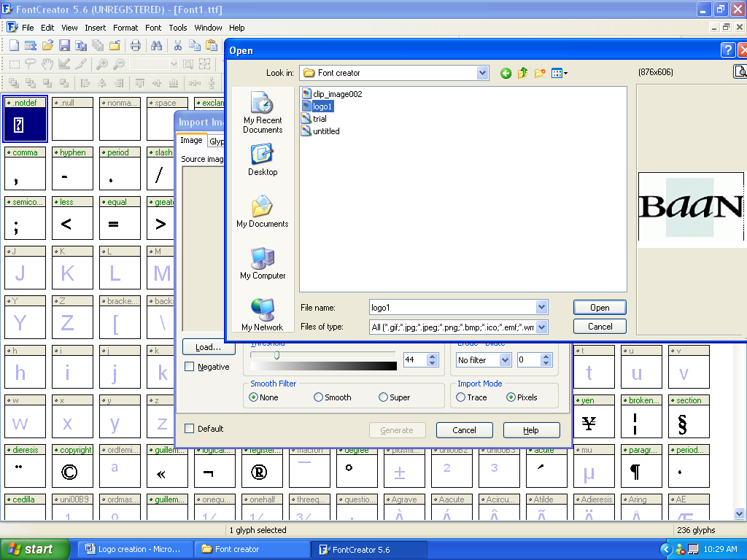Image resolution: width=747 pixels, height=560 pixels.
Task: Click the Load... button
Action: 209,347
